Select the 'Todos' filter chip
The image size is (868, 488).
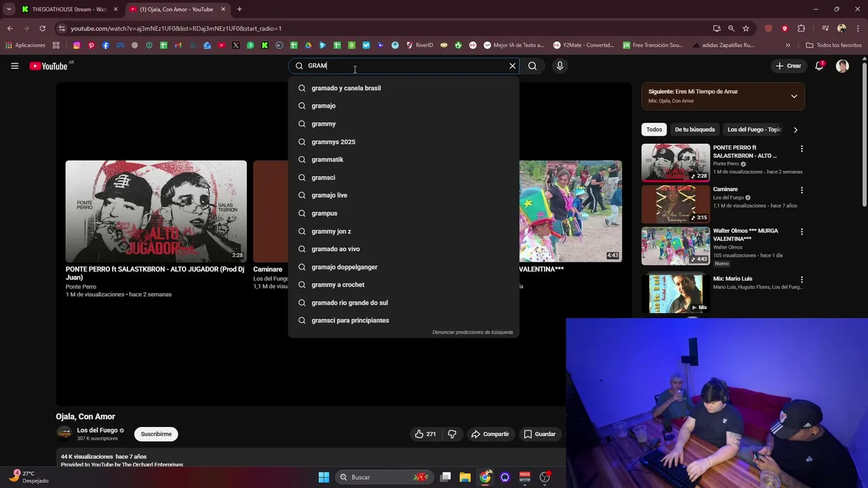654,129
